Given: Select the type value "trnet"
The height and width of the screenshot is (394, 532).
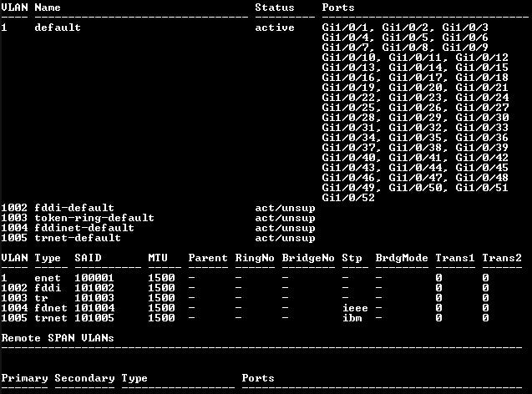Looking at the screenshot, I should tap(51, 318).
